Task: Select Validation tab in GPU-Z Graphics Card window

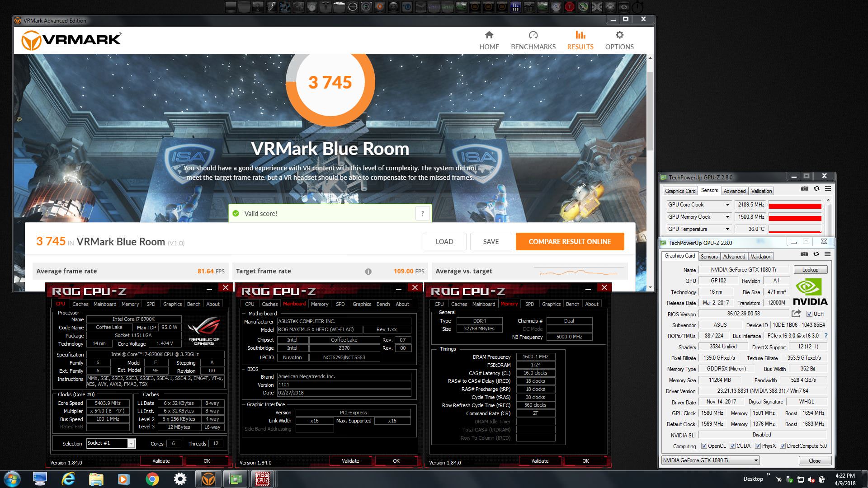Action: (761, 257)
